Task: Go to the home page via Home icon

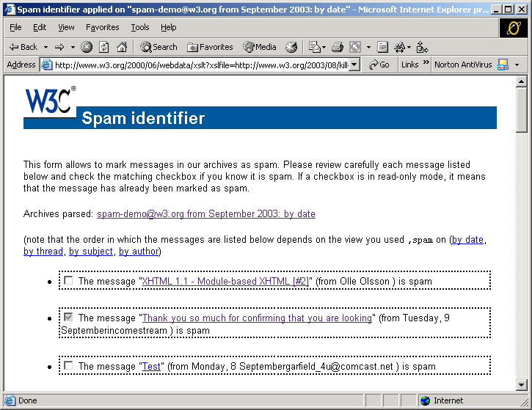Action: [122, 47]
